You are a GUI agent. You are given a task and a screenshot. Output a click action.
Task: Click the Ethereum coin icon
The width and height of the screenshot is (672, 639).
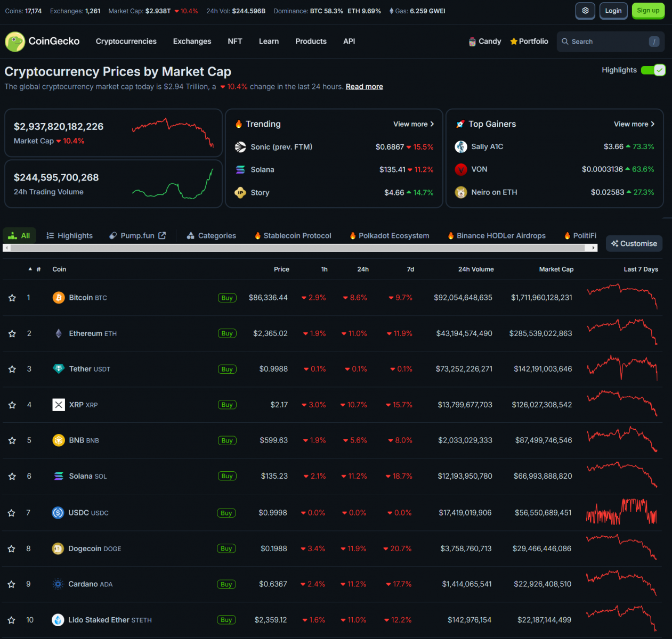point(59,333)
